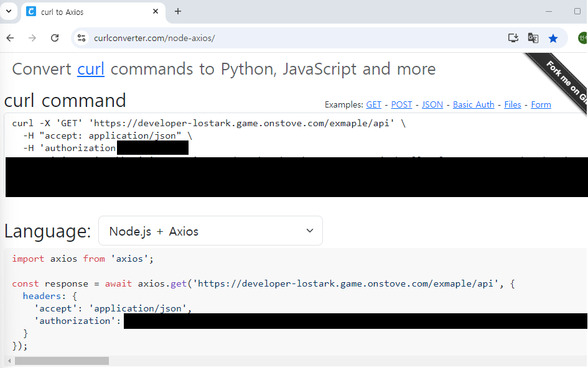588x368 pixels.
Task: Go back to previous page
Action: (10, 38)
